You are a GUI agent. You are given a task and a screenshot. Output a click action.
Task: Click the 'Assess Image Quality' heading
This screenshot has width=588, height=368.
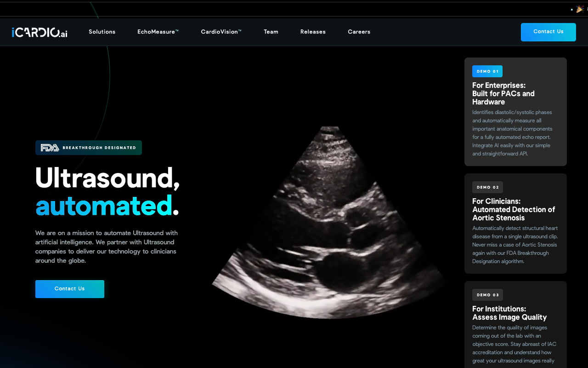click(x=509, y=317)
